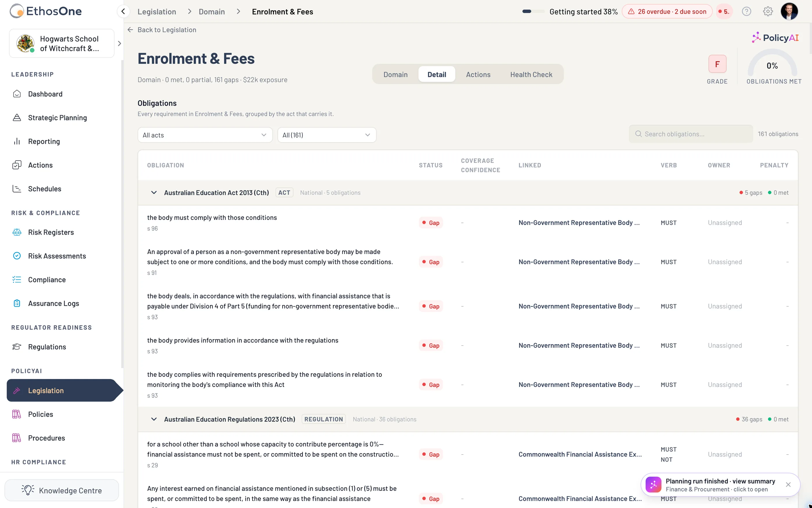Collapse Australian Education Regulations 2023 group
812x508 pixels.
(154, 419)
